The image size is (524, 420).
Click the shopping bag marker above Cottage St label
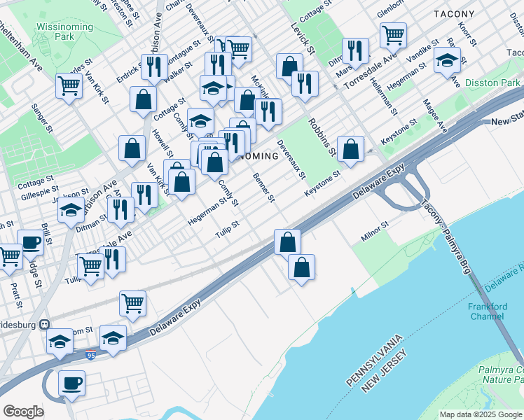143,100
